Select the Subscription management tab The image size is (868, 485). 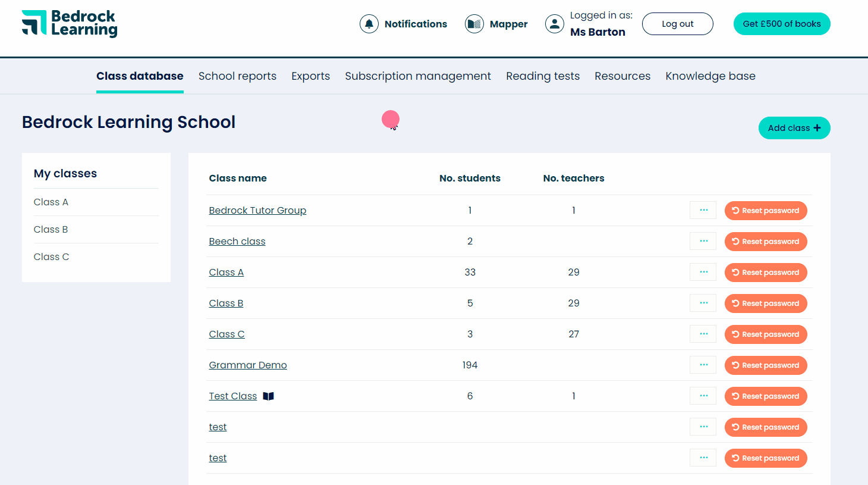[x=418, y=76]
